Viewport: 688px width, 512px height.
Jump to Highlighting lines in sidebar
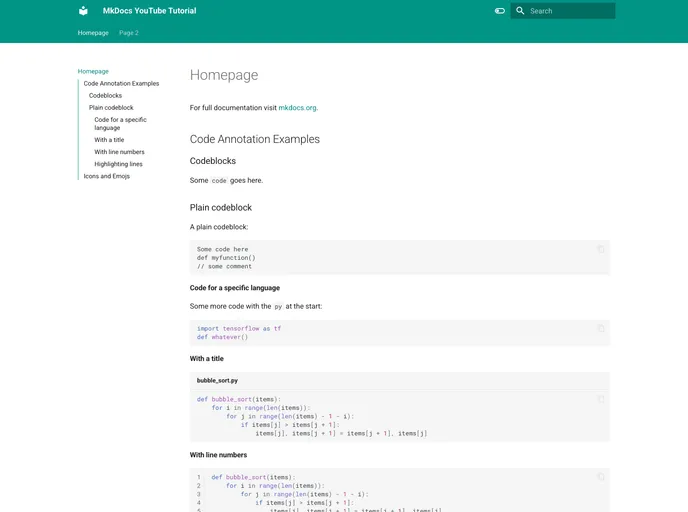click(x=118, y=164)
